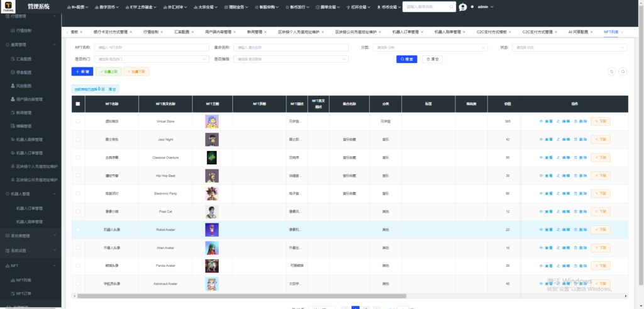
Task: Click the green 批量上架 button
Action: pos(109,72)
